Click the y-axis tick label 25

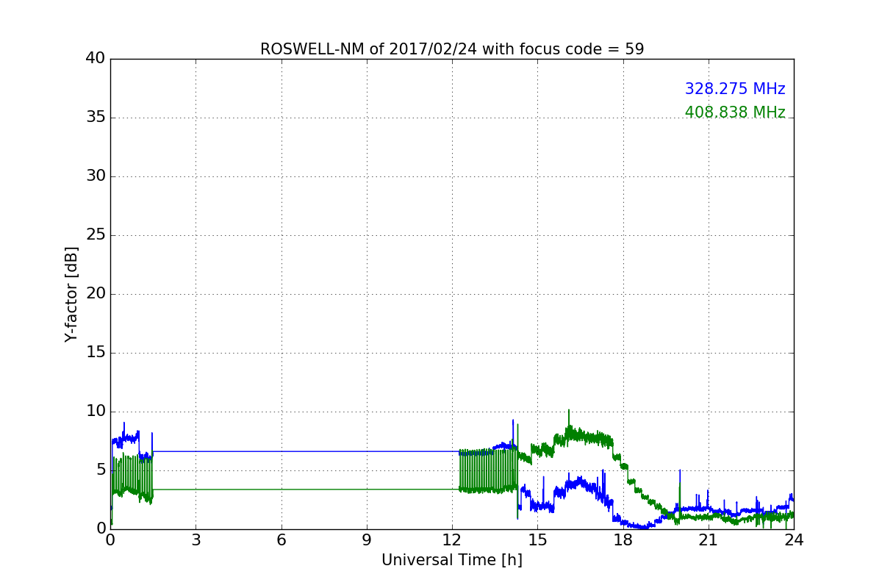coord(96,235)
